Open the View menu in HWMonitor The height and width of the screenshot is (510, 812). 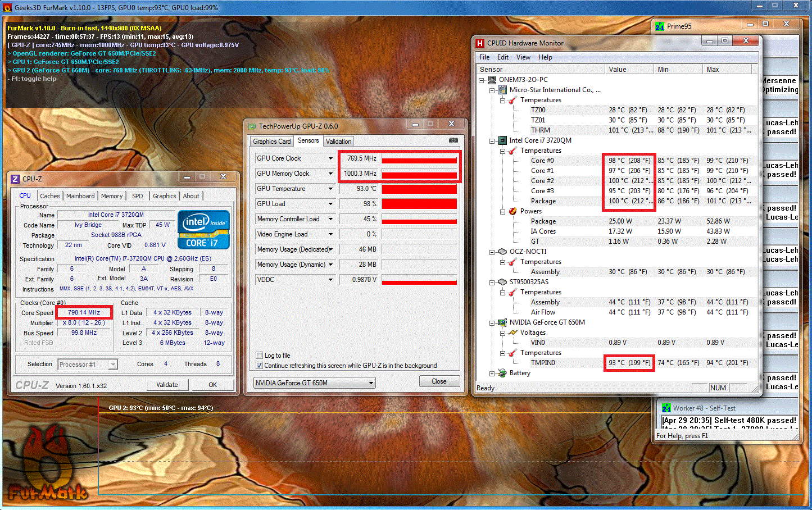click(523, 57)
